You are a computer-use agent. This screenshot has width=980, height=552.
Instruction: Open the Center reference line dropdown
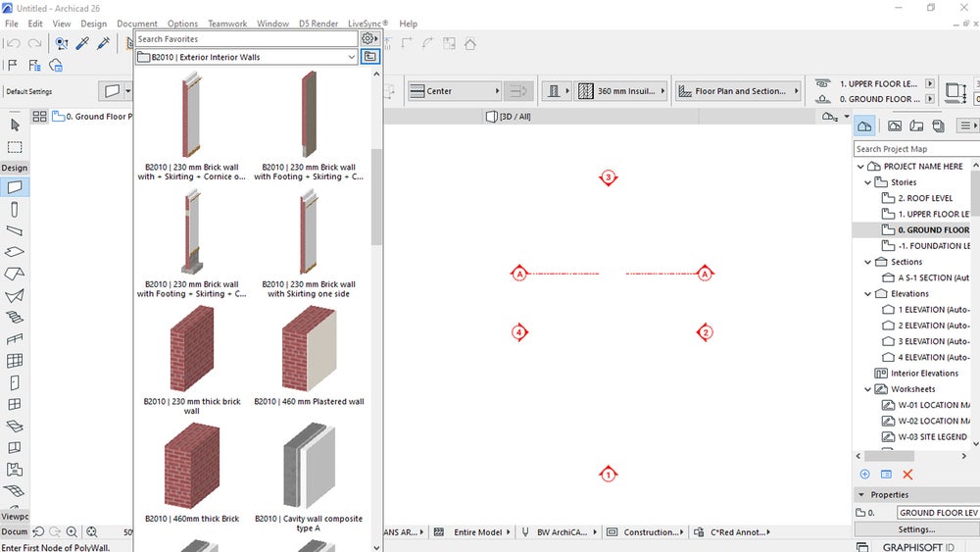pyautogui.click(x=455, y=90)
